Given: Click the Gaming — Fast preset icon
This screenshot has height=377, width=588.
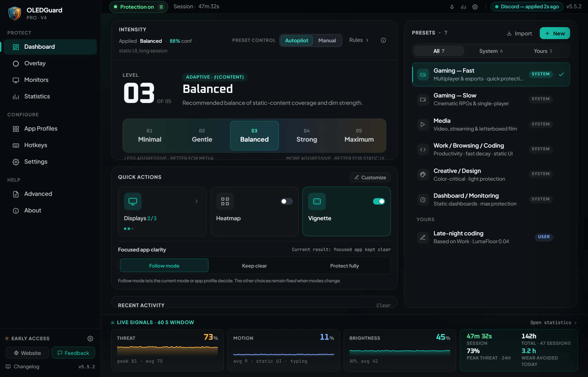Looking at the screenshot, I should click(x=423, y=74).
